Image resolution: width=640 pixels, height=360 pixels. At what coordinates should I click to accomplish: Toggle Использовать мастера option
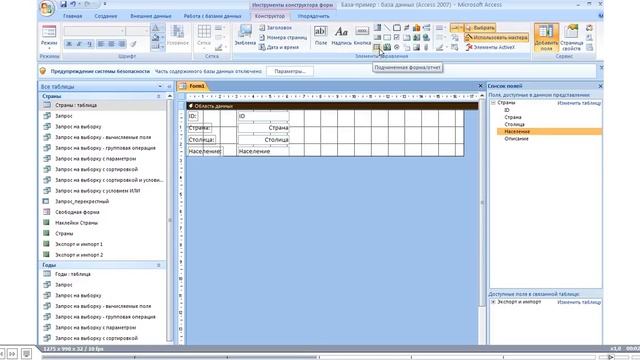coord(496,38)
